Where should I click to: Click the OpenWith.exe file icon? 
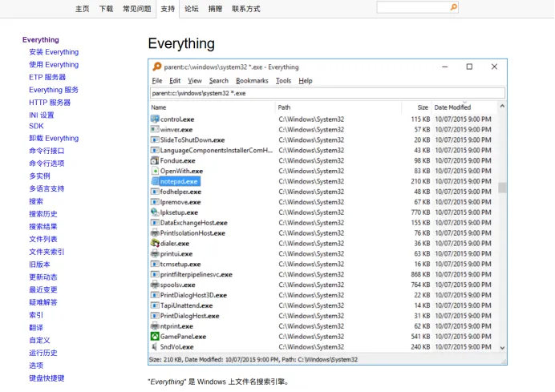click(155, 171)
